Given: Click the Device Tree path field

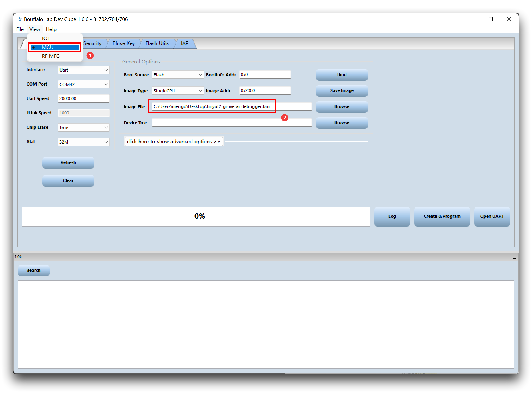Looking at the screenshot, I should click(x=232, y=123).
